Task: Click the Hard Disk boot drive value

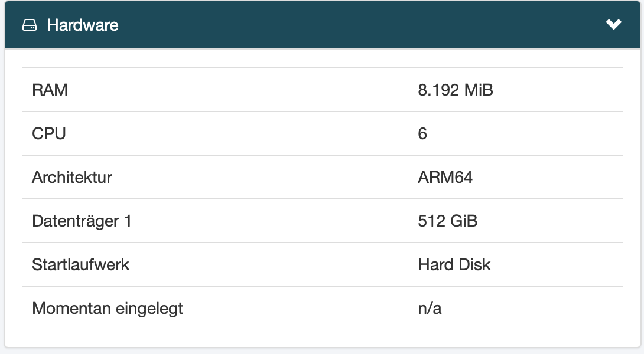Action: click(454, 264)
